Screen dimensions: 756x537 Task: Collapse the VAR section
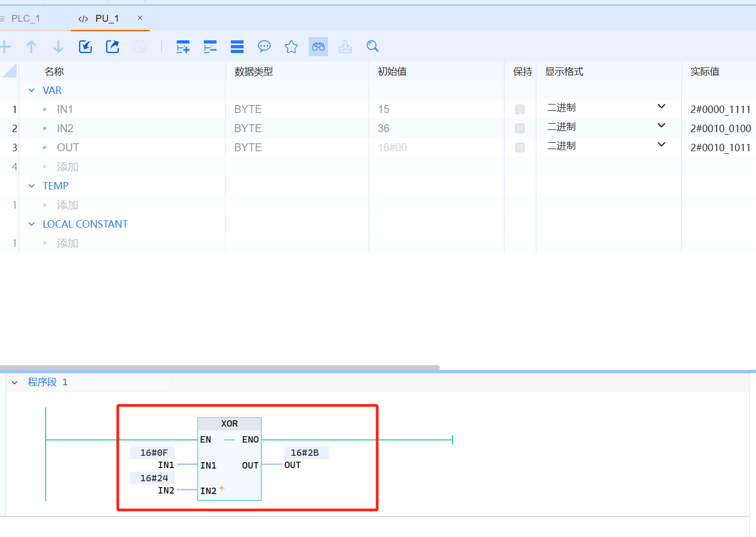point(32,91)
